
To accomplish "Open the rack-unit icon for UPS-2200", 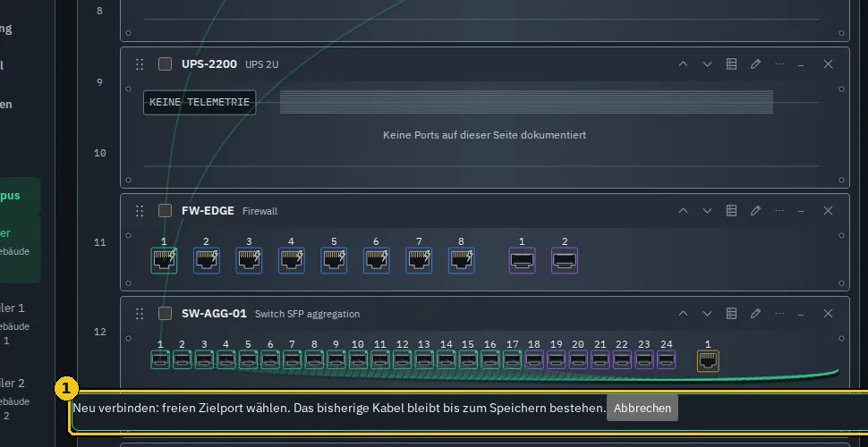I will pos(731,64).
